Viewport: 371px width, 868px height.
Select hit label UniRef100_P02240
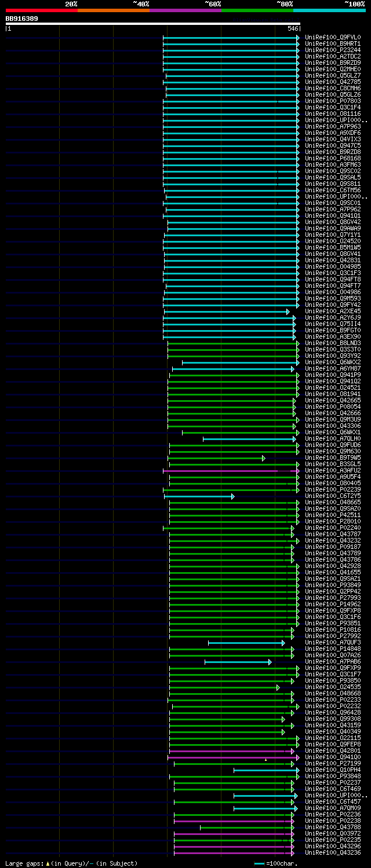click(x=333, y=528)
